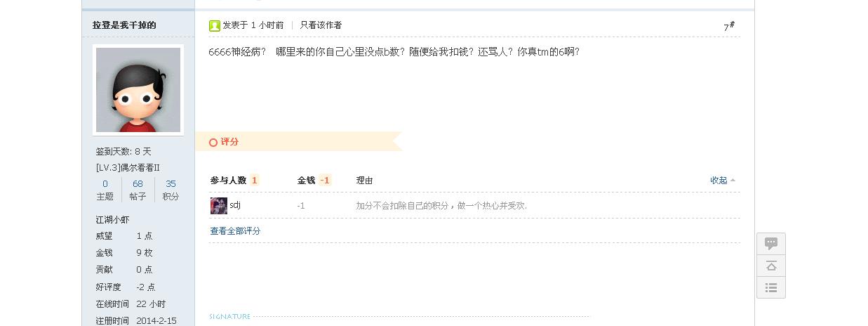Click the orange circle icon beside 评分
This screenshot has width=868, height=326.
click(213, 143)
